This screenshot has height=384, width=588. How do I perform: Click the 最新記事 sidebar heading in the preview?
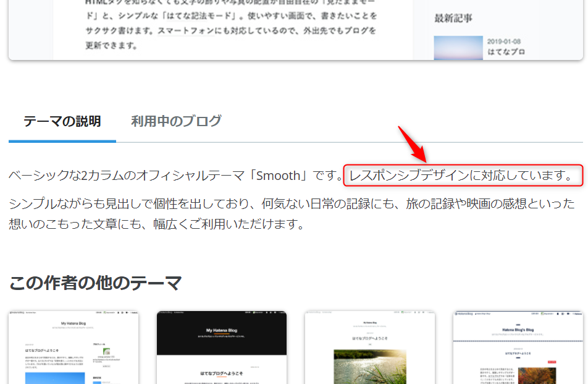click(453, 18)
